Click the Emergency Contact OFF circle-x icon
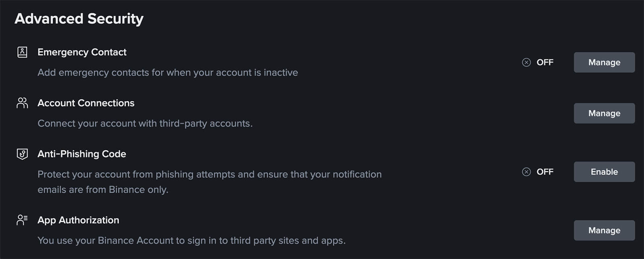This screenshot has width=644, height=259. click(526, 62)
